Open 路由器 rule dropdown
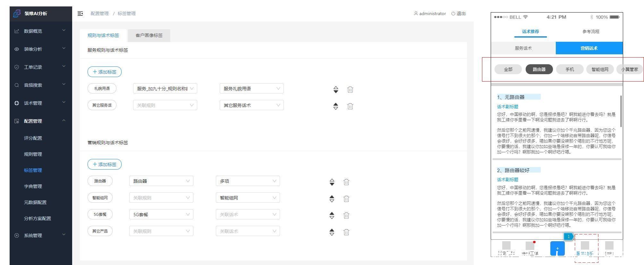Image resolution: width=644 pixels, height=265 pixels. [161, 181]
